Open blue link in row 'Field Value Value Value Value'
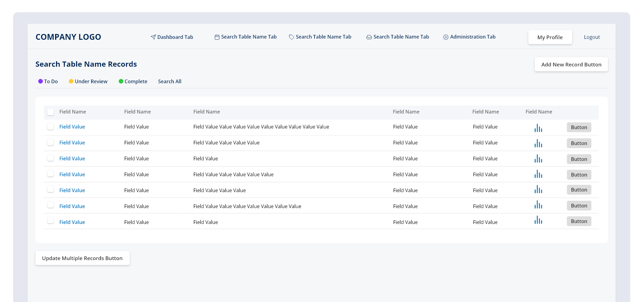 coord(72,143)
